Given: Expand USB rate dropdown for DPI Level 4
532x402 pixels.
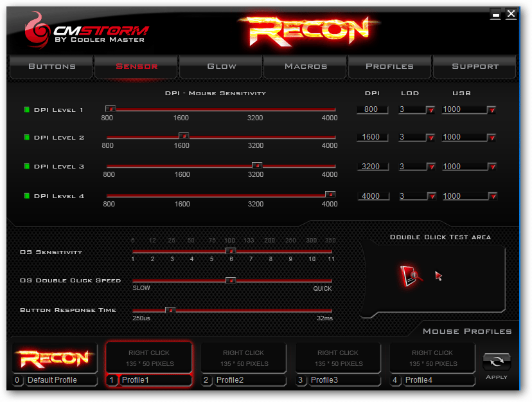Looking at the screenshot, I should 491,196.
